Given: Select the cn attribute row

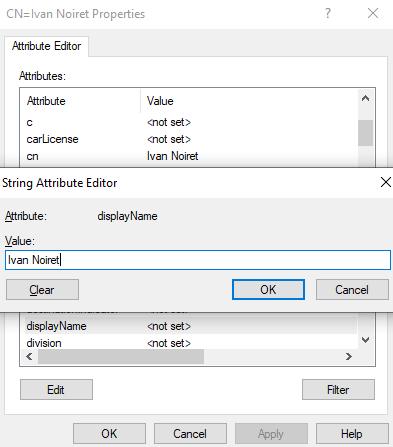Looking at the screenshot, I should (x=191, y=156).
